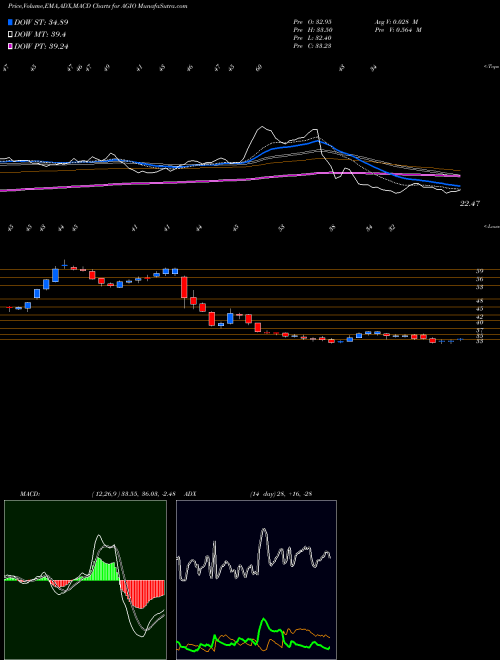Click the chart title mentioning MunafaSutra.com

(98, 6)
